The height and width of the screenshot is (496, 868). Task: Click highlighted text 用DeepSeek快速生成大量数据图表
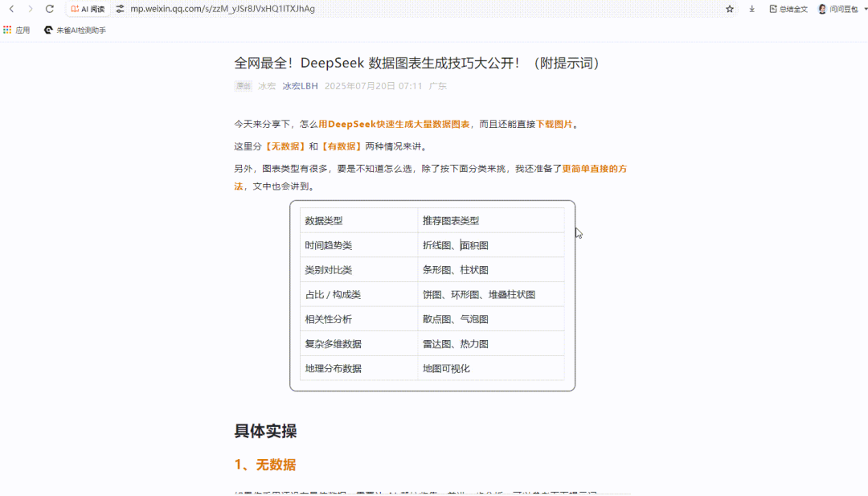394,124
